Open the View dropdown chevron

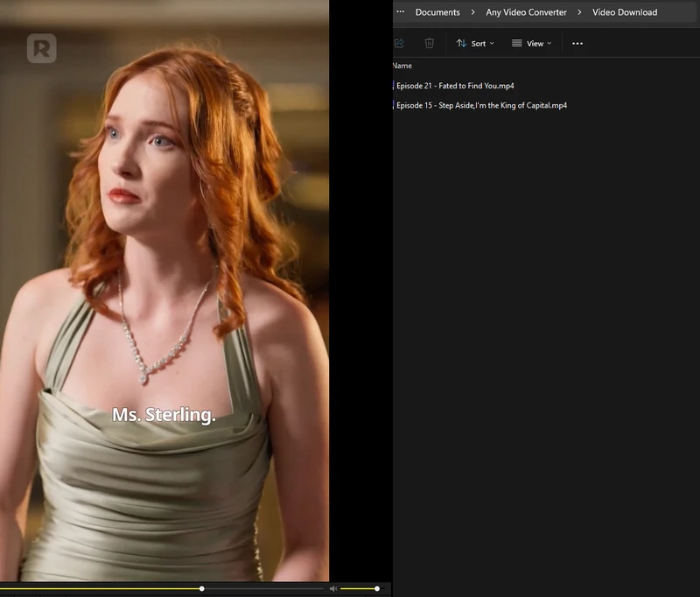(548, 43)
